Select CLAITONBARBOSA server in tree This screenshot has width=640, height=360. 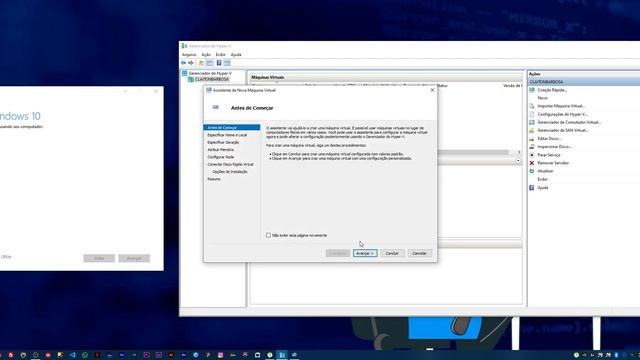pyautogui.click(x=211, y=79)
